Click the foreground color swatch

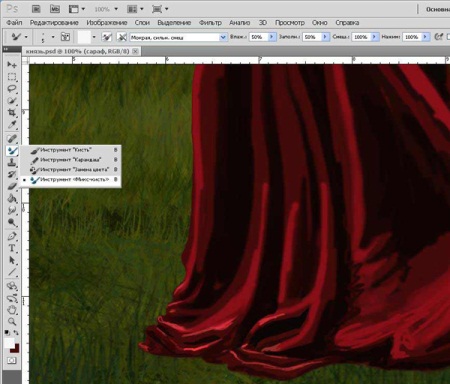[x=9, y=342]
